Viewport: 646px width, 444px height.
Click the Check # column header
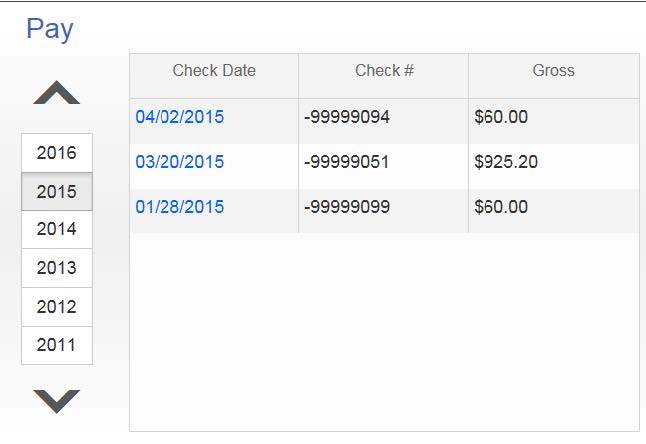coord(384,71)
